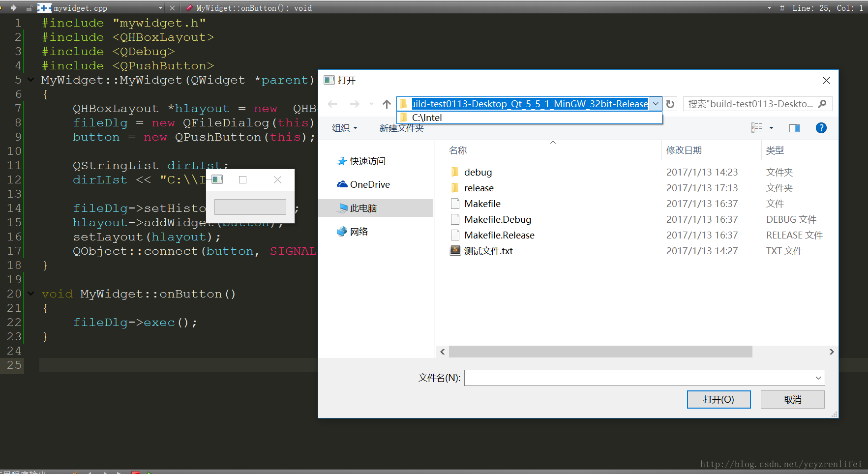
Task: Select the Makefile.Release file icon
Action: point(455,235)
